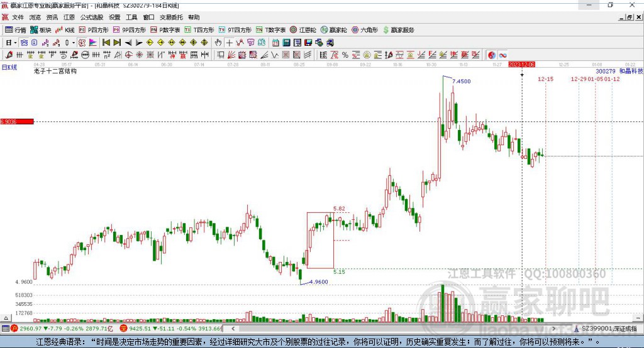This screenshot has height=348, width=644.
Task: Click the 老子十二宫结构 indicator label
Action: coord(55,71)
